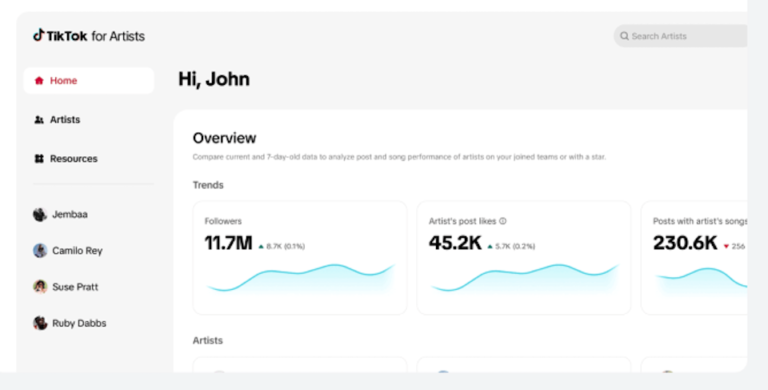Click Suse Pratt's avatar in sidebar

coord(40,287)
